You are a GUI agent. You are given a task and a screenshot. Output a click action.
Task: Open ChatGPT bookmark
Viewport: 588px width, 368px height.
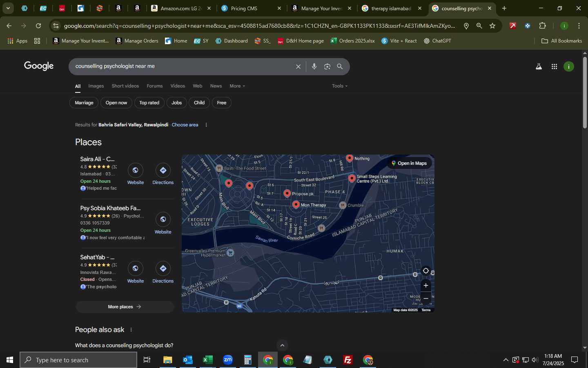(437, 41)
